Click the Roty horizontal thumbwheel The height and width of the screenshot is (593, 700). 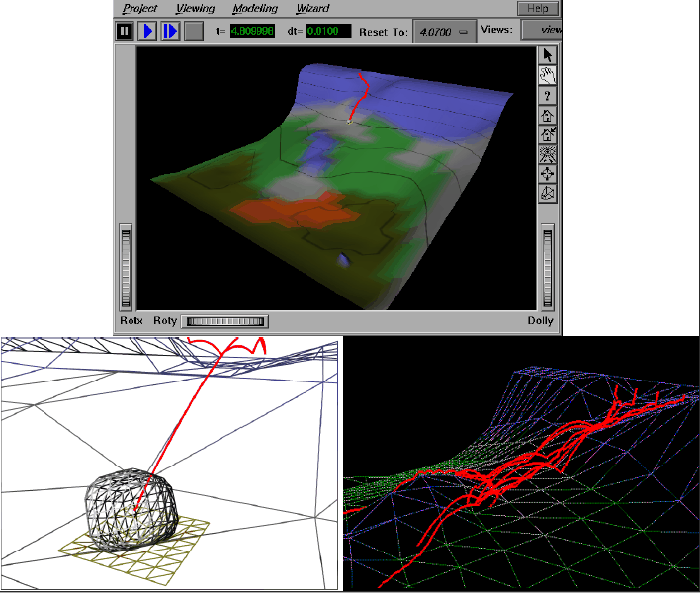tap(225, 321)
